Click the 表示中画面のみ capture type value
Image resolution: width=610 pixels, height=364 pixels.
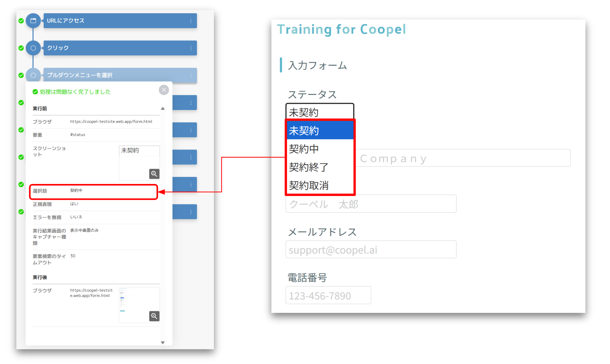click(x=84, y=230)
